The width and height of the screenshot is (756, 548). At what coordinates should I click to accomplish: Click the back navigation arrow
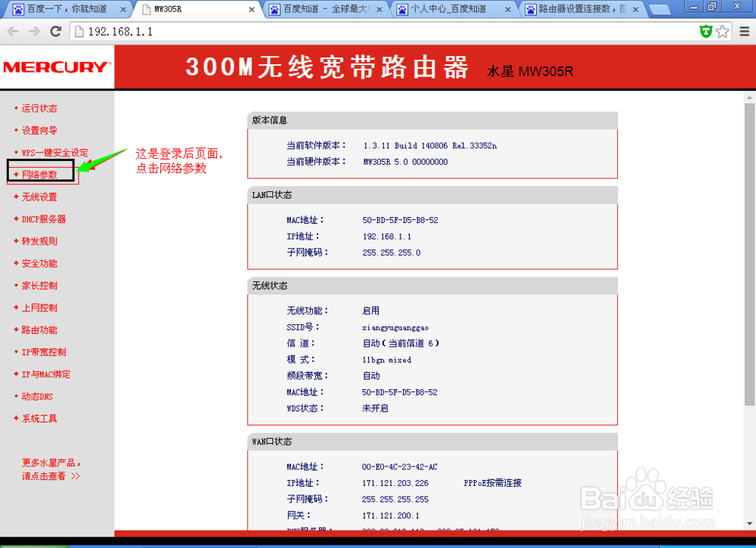13,32
